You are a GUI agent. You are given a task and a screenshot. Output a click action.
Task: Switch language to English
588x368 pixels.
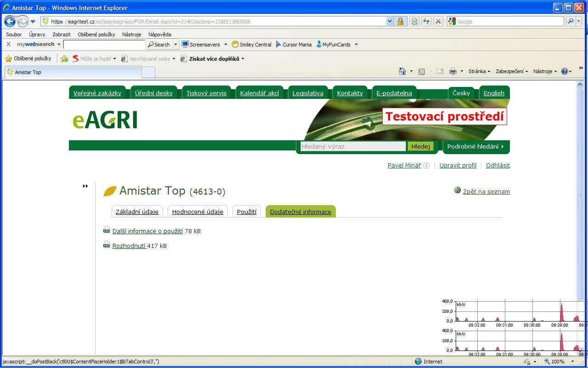[x=494, y=93]
